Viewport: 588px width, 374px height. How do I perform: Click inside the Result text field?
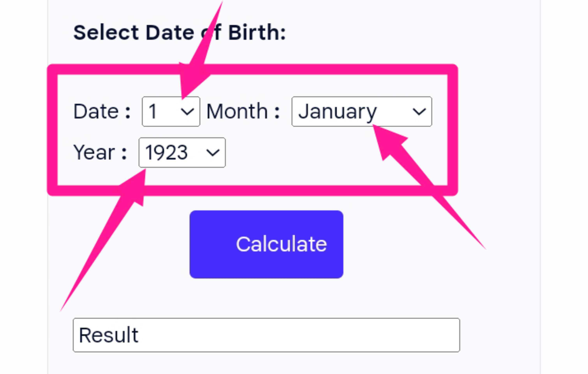tap(266, 335)
